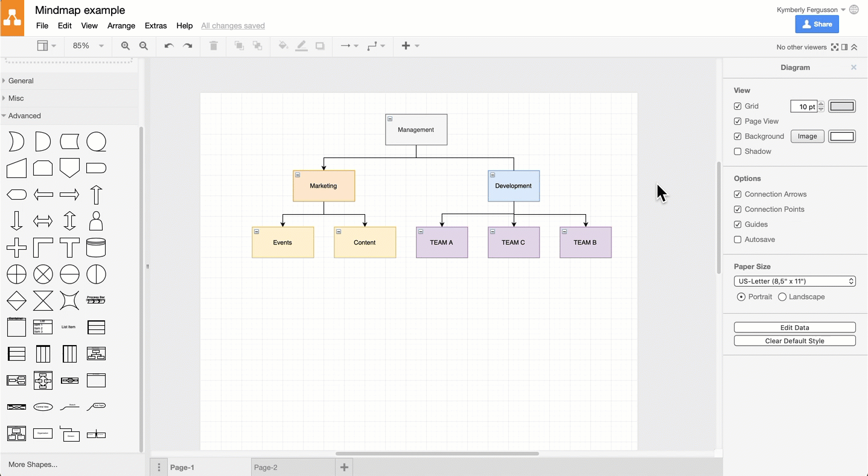Collapse the Management node toggle
The image size is (868, 476).
click(390, 119)
